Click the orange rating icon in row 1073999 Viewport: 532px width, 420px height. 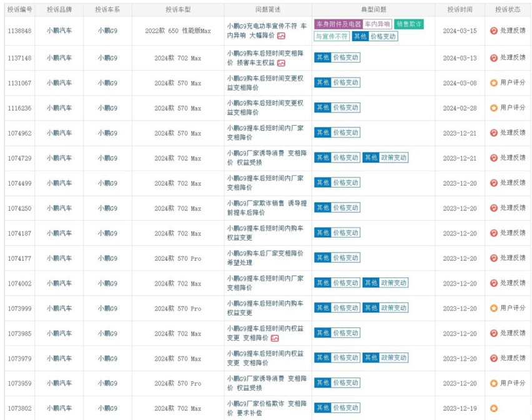point(494,308)
